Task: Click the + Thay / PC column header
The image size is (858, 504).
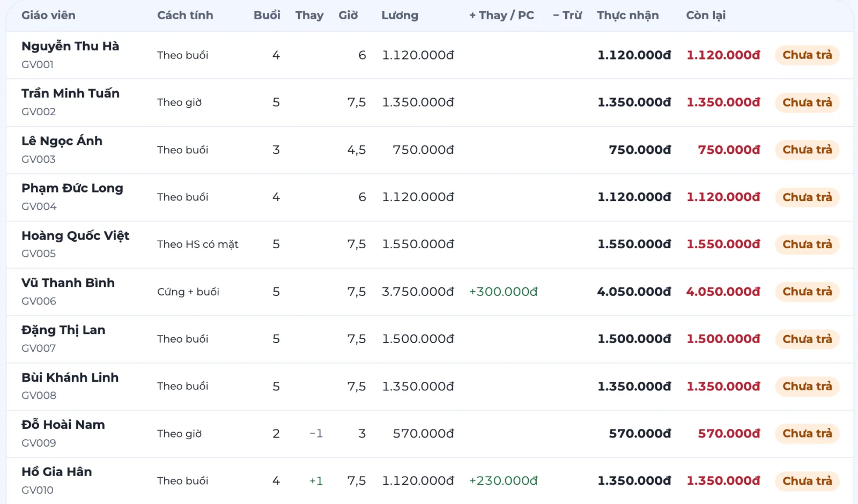Action: 501,16
